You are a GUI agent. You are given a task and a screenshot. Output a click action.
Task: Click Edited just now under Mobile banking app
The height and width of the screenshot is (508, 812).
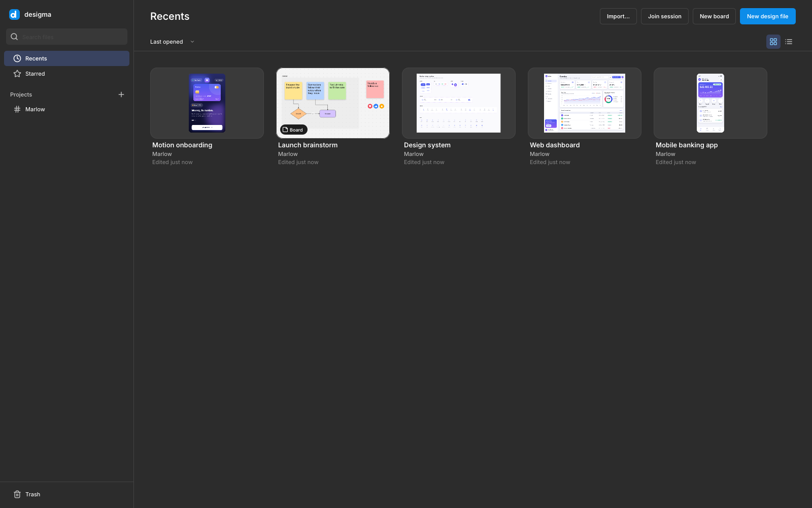tap(675, 162)
